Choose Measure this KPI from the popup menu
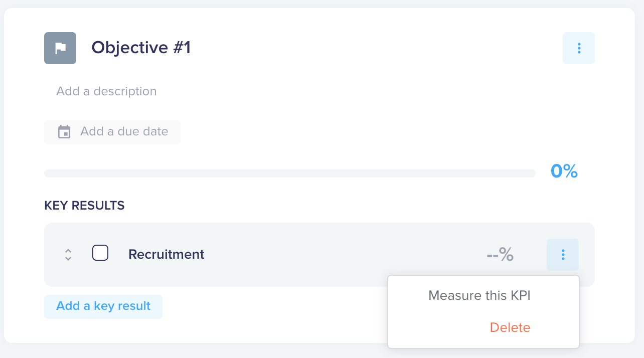644x358 pixels. coord(479,295)
